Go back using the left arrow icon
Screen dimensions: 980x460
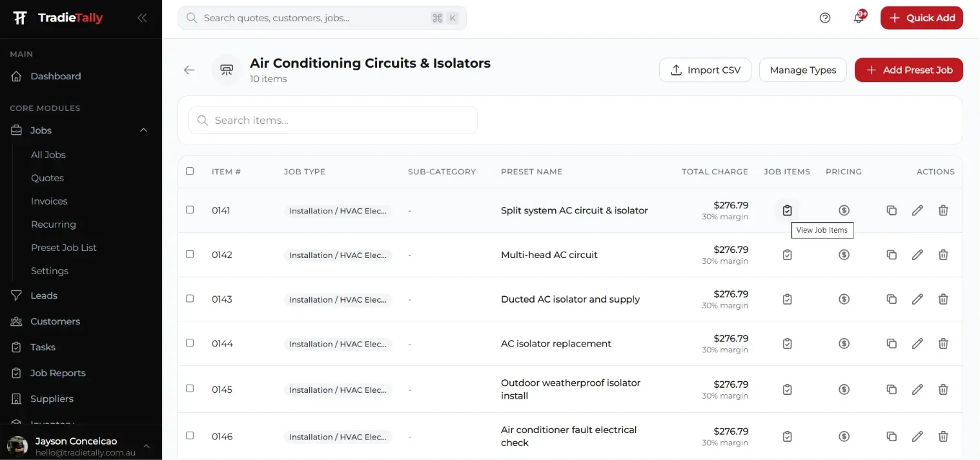[189, 70]
